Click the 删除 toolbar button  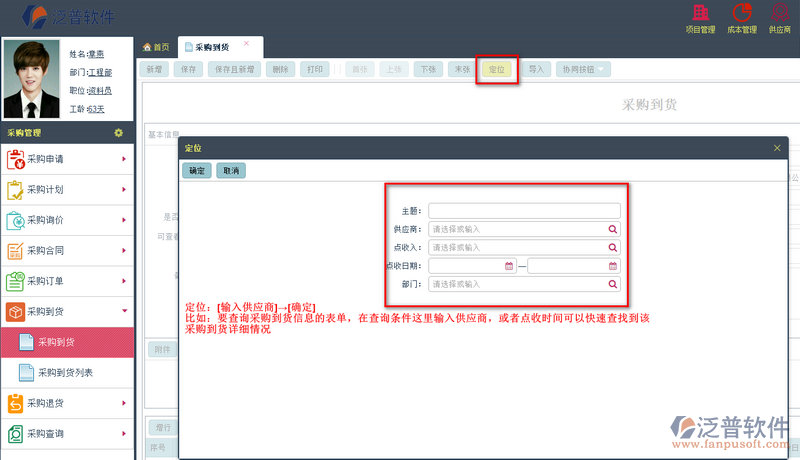(280, 69)
